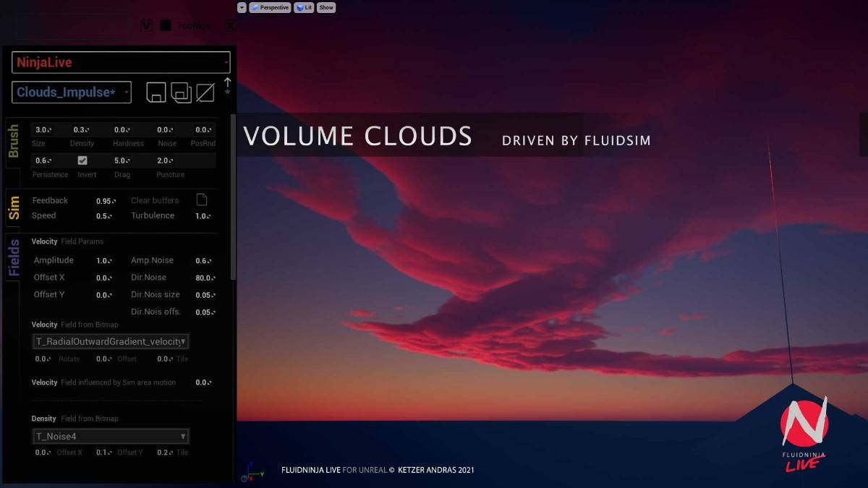Click the Dir.Noise value 80.0
Image resolution: width=868 pixels, height=488 pixels.
205,278
